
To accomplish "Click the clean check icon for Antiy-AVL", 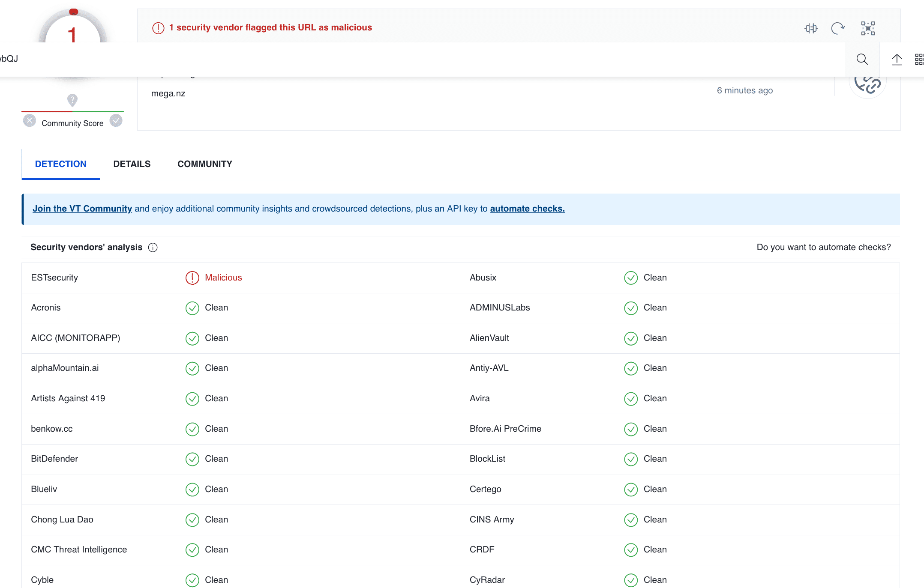I will 631,368.
